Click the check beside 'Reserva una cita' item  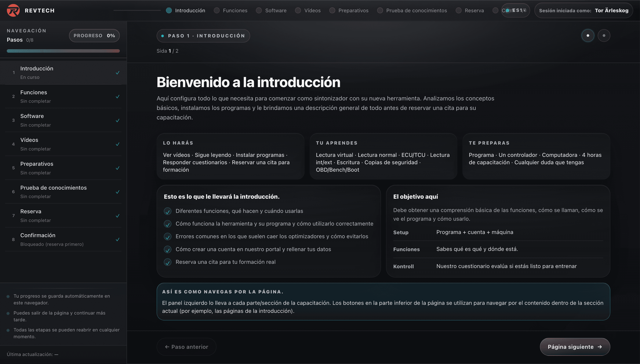[x=167, y=262]
